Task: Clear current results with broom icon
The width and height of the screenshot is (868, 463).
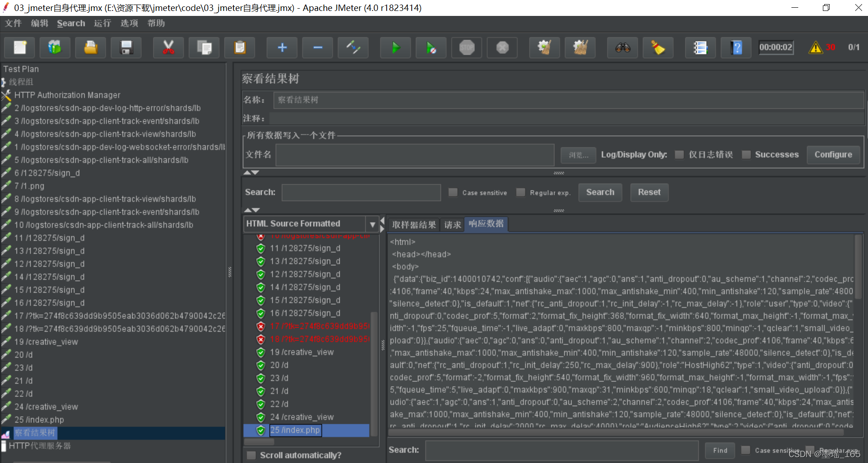Action: coord(545,47)
